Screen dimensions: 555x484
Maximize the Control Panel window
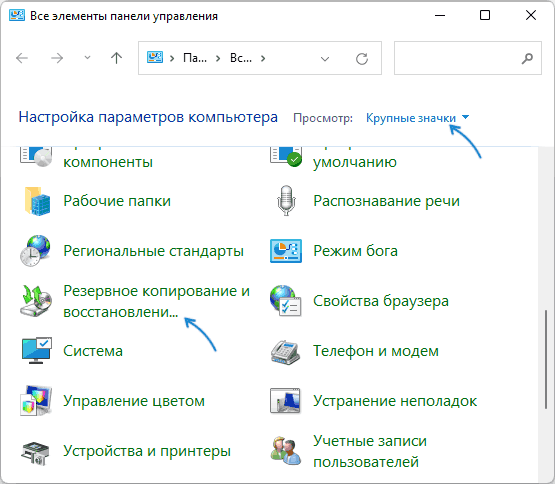(x=485, y=15)
